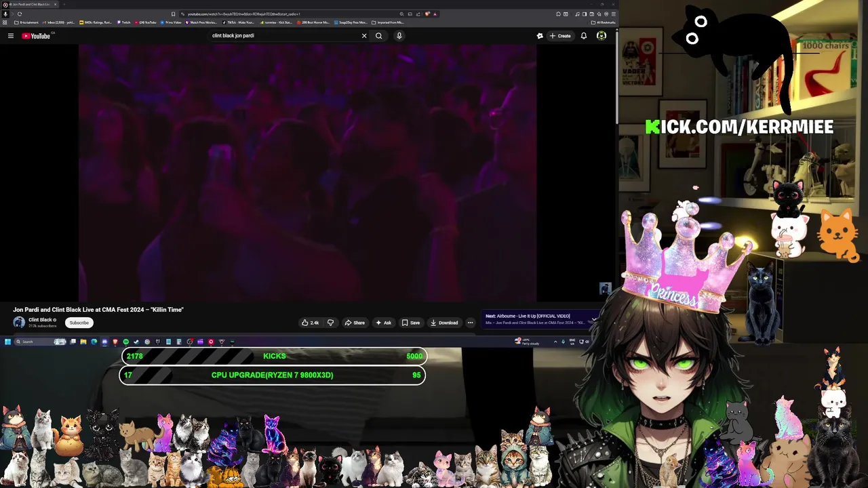Open the Windows Start menu
The width and height of the screenshot is (868, 488).
click(7, 342)
